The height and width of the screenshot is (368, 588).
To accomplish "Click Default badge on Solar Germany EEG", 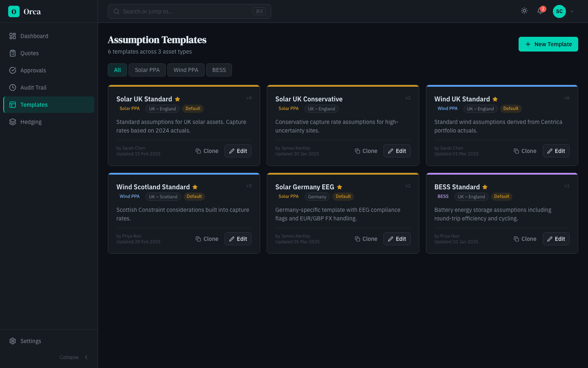I will pos(343,197).
